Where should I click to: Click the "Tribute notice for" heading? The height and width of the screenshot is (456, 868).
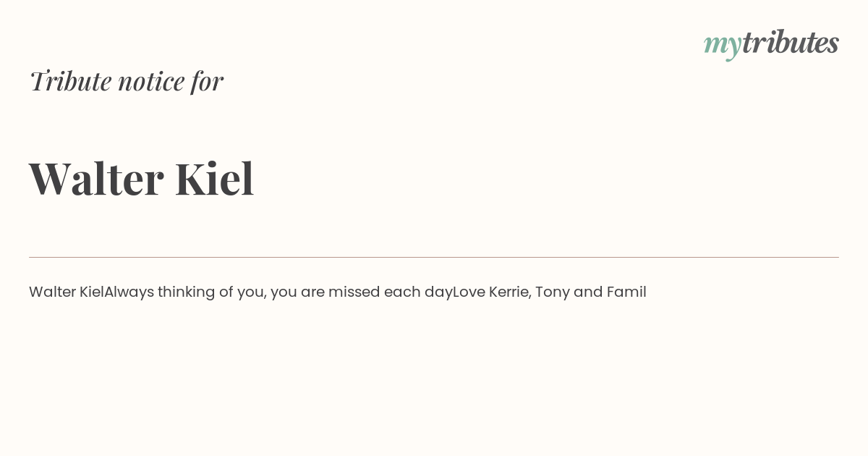pos(126,81)
